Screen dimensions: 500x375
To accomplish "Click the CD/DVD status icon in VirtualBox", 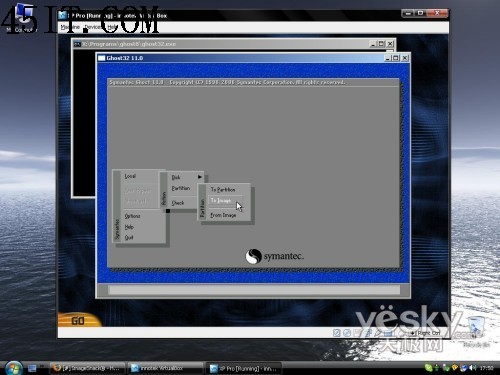I will [x=347, y=333].
